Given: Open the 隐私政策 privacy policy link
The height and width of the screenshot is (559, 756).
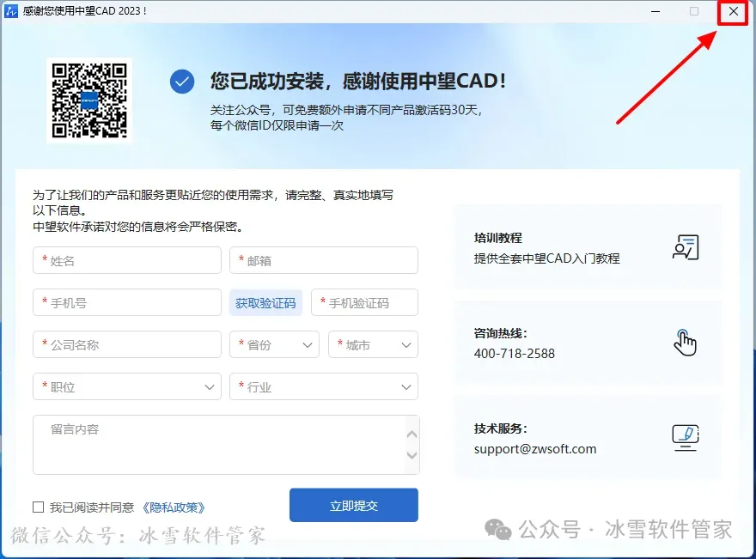Looking at the screenshot, I should pyautogui.click(x=174, y=507).
